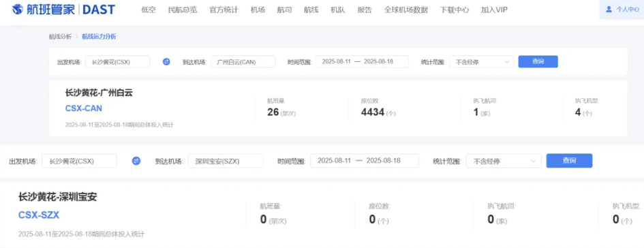
Task: Open date range picker in CAN query
Action: pos(363,61)
